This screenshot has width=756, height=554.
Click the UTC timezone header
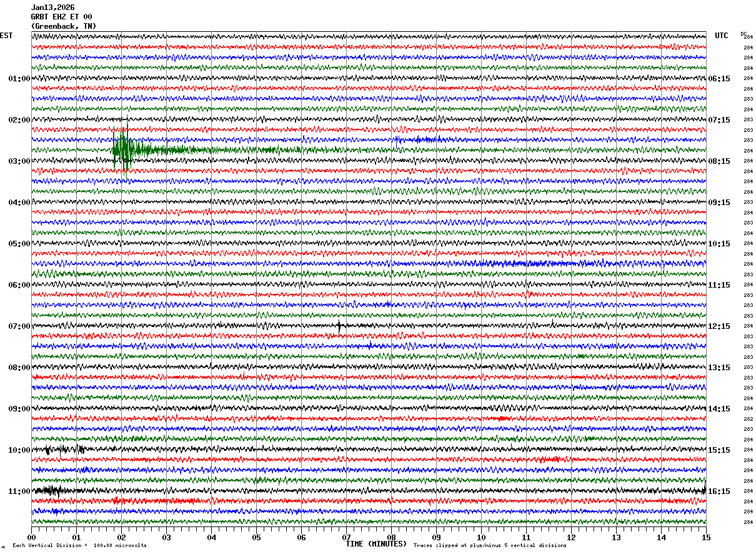(x=722, y=36)
